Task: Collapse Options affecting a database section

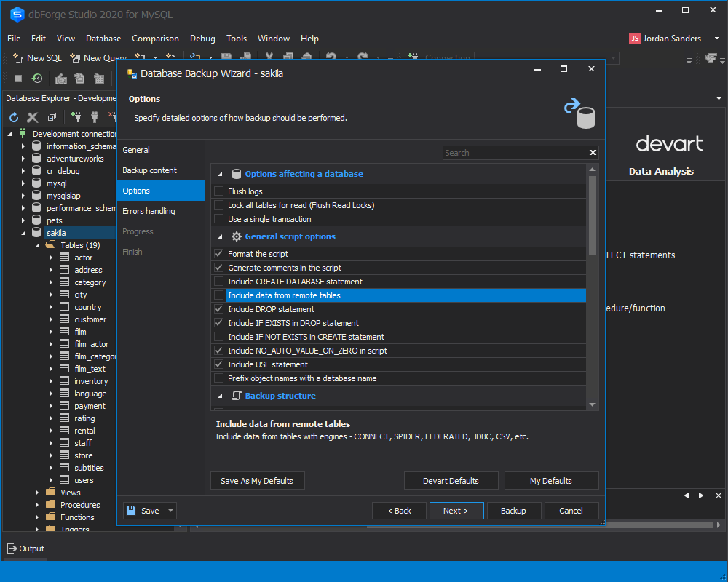Action: tap(220, 174)
